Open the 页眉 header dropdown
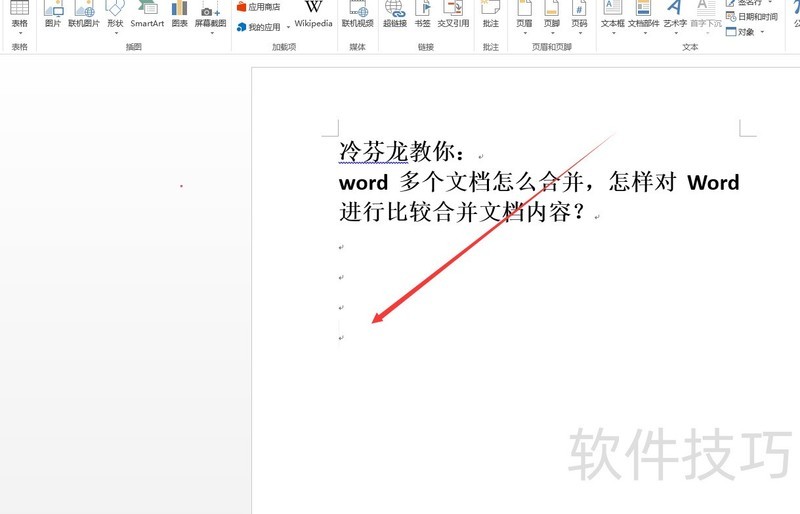The height and width of the screenshot is (514, 800). tap(524, 17)
